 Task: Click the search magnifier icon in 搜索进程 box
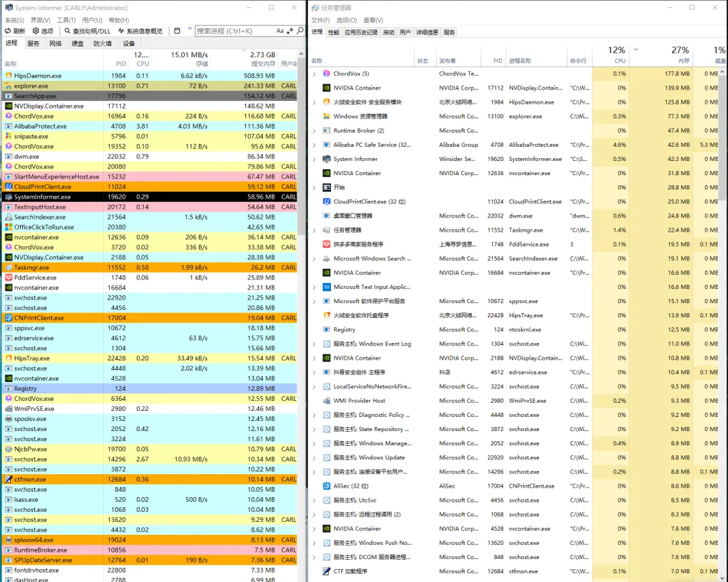(300, 30)
